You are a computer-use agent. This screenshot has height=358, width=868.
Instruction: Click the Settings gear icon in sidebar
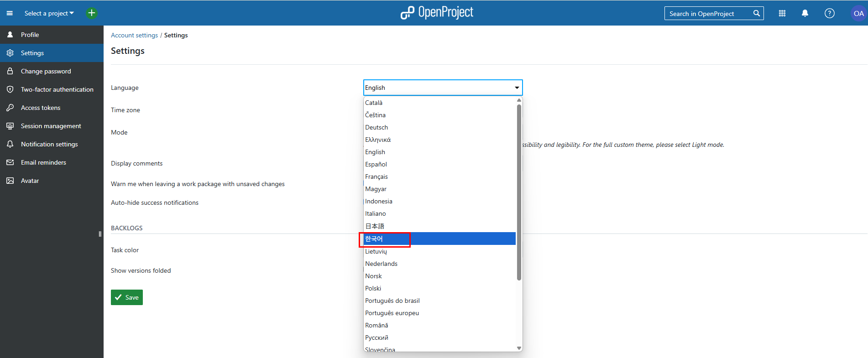click(10, 53)
